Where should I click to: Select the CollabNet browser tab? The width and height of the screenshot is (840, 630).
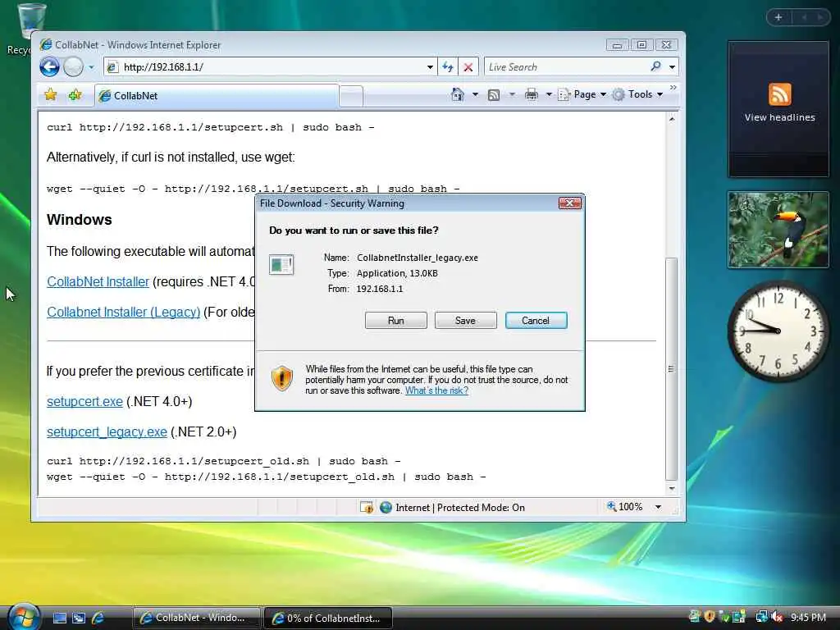[x=217, y=96]
